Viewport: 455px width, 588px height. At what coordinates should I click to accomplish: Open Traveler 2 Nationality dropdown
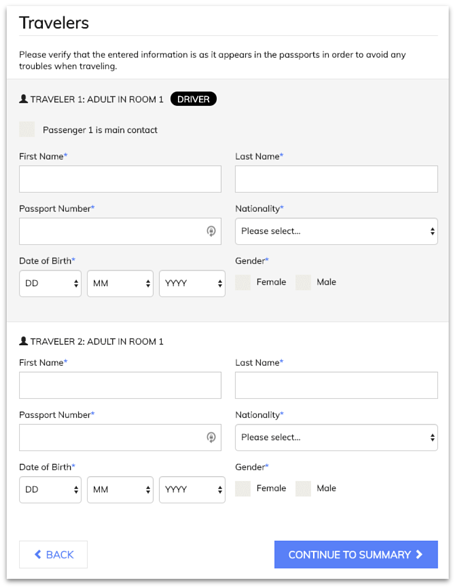pos(336,438)
